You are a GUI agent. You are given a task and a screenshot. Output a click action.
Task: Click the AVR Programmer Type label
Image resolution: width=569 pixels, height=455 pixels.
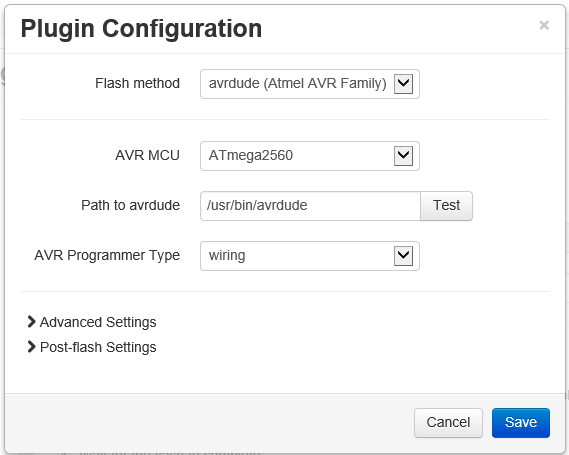tap(107, 256)
